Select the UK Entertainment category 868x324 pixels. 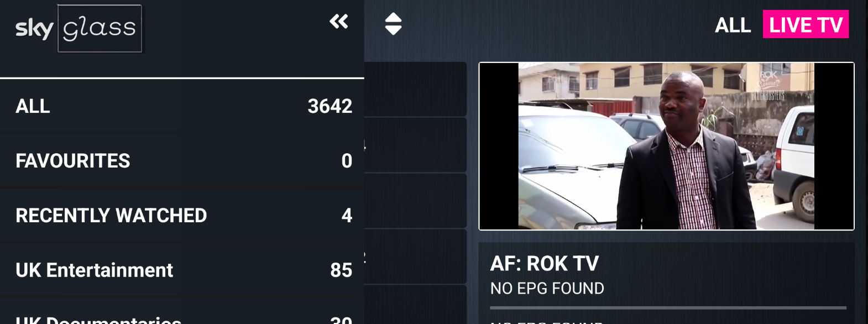[182, 270]
